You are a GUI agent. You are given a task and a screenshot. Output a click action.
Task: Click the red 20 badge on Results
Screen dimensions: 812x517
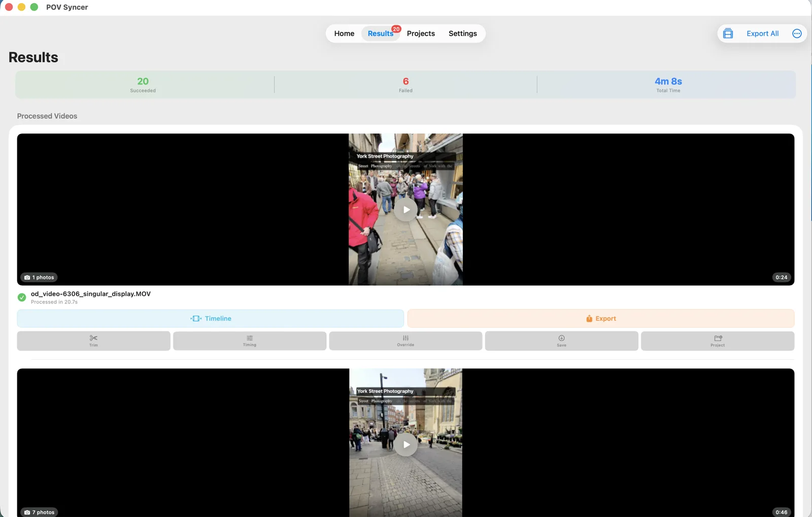pos(396,29)
